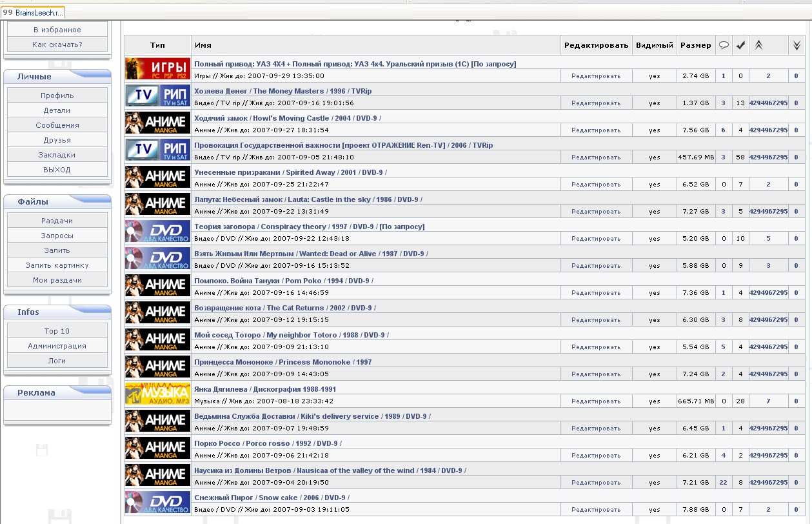Screen dimensions: 812x524
Task: Click Редактировать for Янка Дягилева row
Action: [596, 401]
